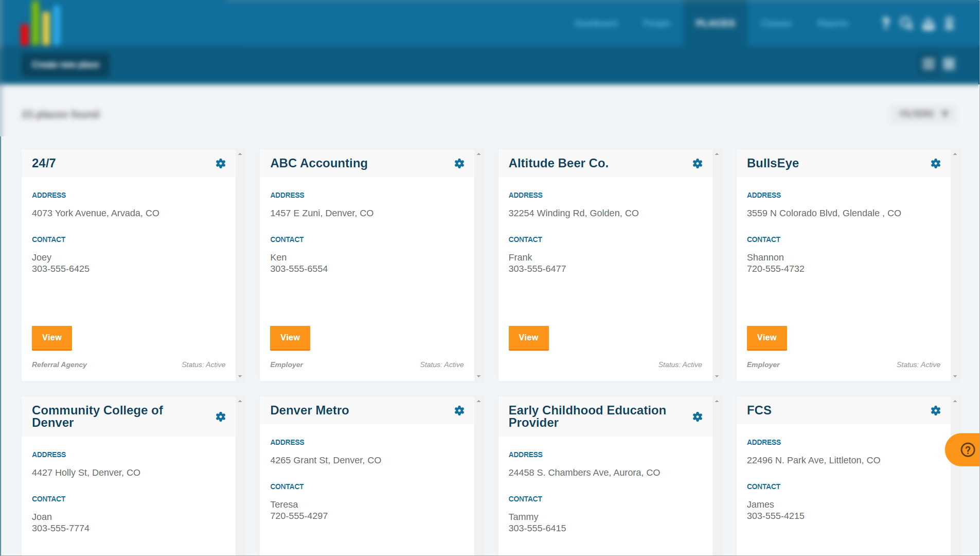Click address 4427 Holly St, Denver, CO
980x556 pixels.
(x=86, y=473)
